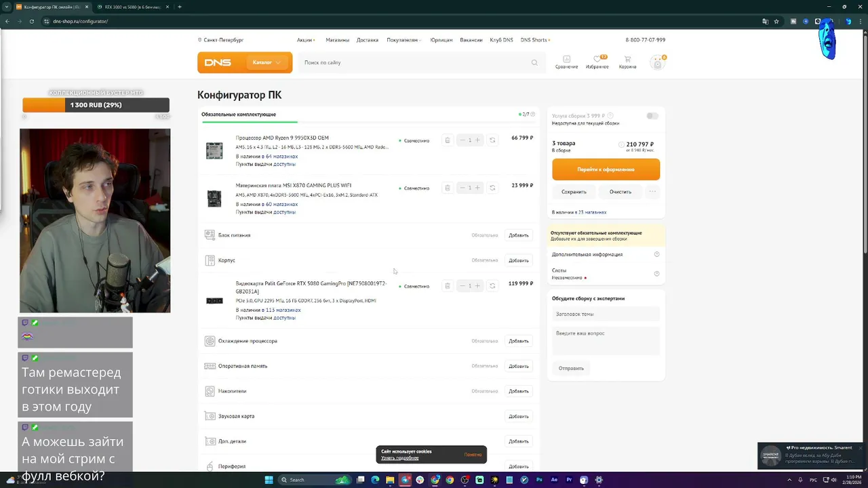Replace the Palit RTX 5080 video card
This screenshot has width=868, height=488.
492,286
